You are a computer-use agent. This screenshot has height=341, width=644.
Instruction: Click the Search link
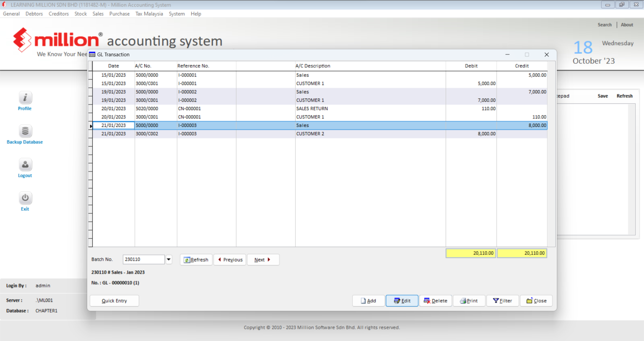pos(605,24)
